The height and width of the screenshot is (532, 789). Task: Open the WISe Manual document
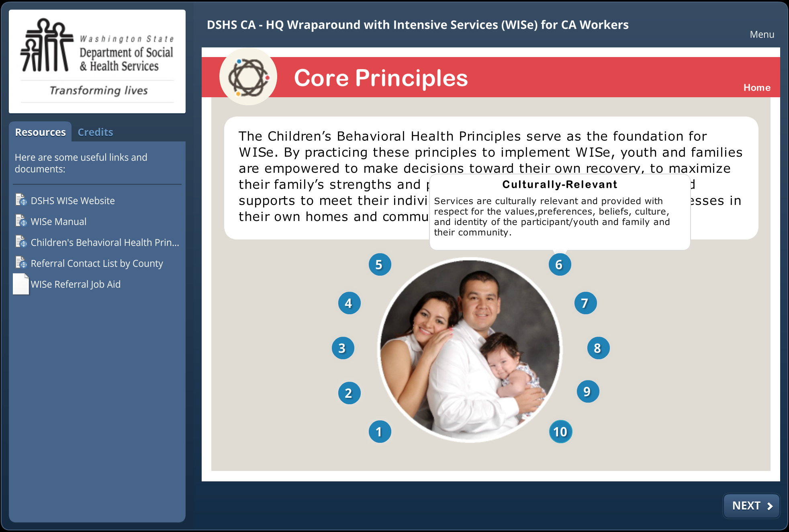59,221
